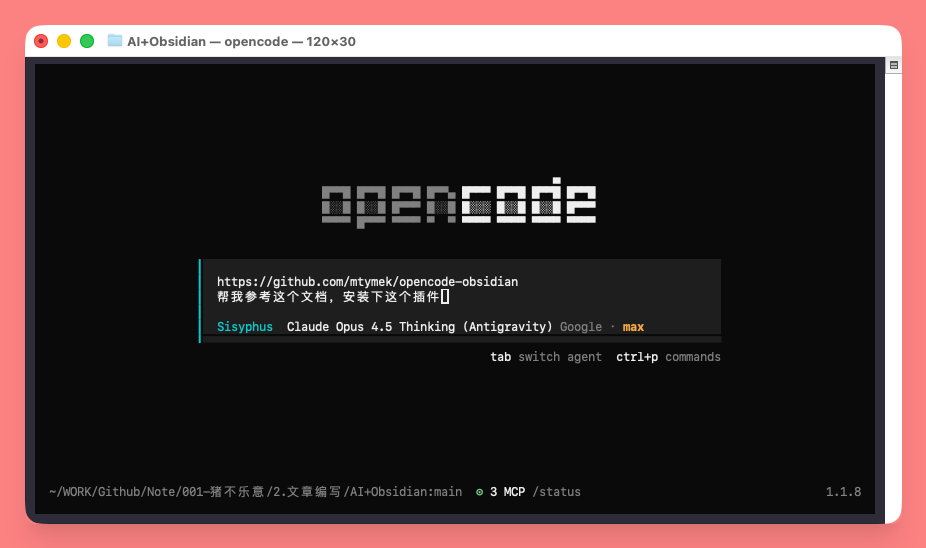Click the green MCP status indicator dot
Viewport: 926px width, 548px height.
(479, 492)
